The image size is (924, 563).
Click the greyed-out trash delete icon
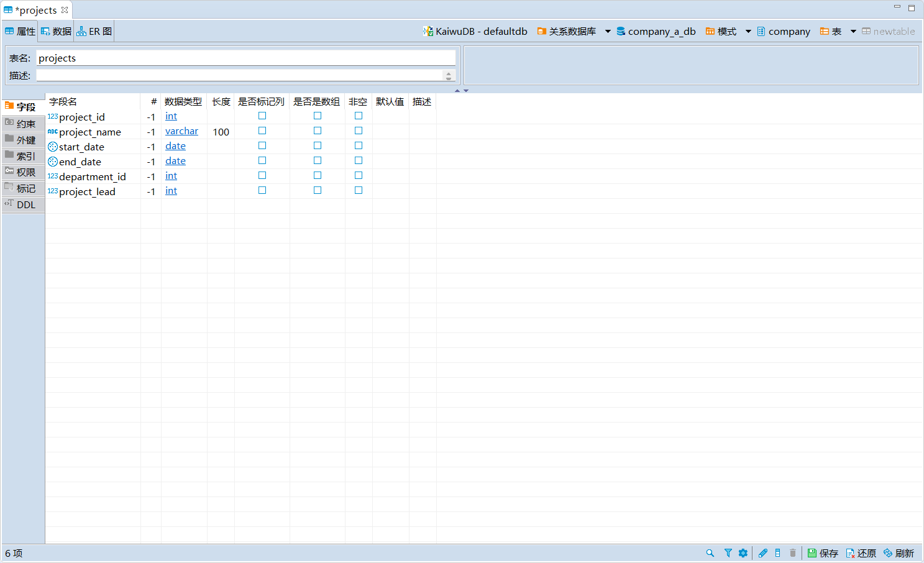(793, 553)
